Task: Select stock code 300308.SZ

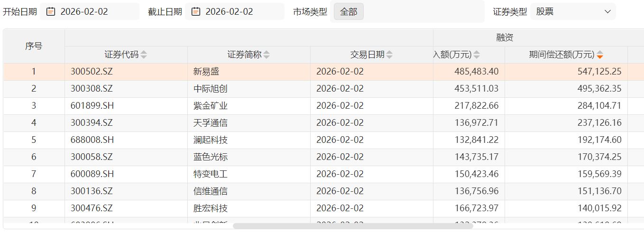Action: click(92, 89)
